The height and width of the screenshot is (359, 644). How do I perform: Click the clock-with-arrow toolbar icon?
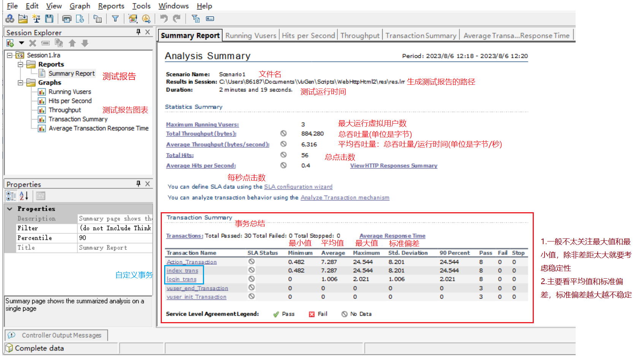click(x=146, y=19)
